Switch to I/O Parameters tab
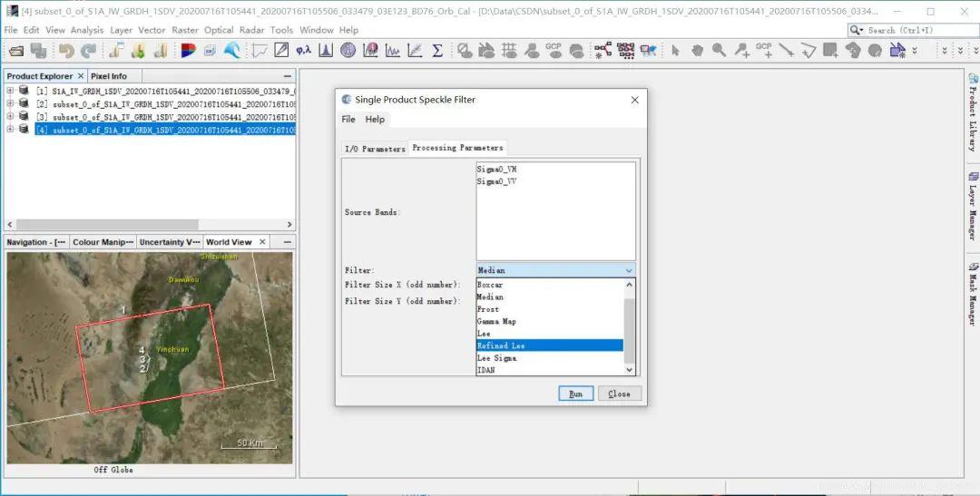Screen dimensions: 980x496 point(375,149)
